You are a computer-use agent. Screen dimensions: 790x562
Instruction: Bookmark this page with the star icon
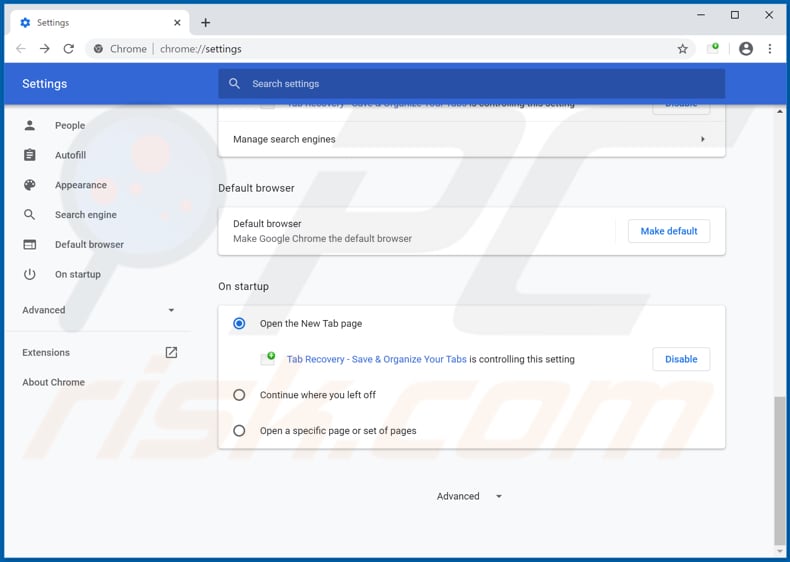click(682, 49)
